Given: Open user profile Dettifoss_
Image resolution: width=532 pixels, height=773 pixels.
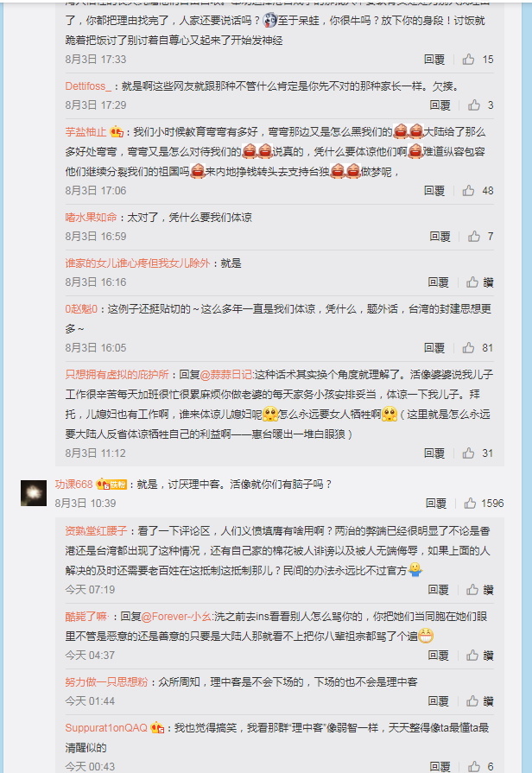Looking at the screenshot, I should (88, 86).
